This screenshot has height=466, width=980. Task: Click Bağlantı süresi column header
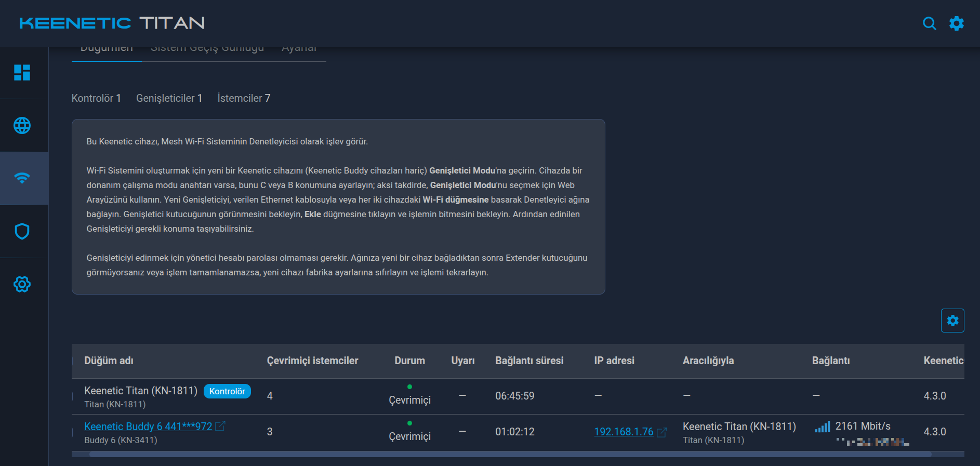click(x=529, y=361)
